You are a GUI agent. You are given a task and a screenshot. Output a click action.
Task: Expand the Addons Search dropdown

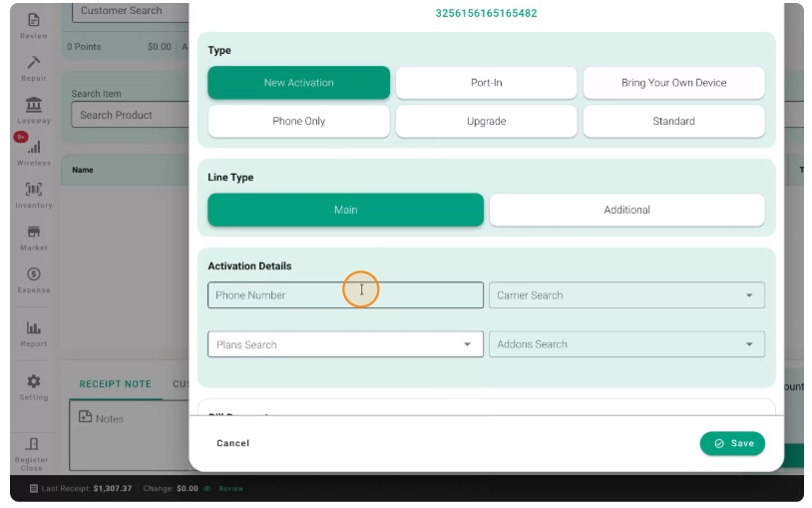click(626, 344)
